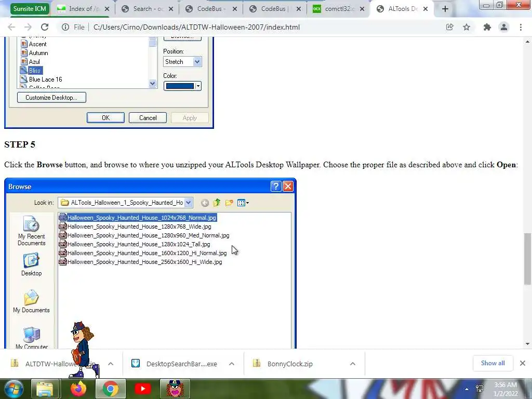Image resolution: width=532 pixels, height=399 pixels.
Task: Click the page vertical scrollbar thumb
Action: tap(527, 259)
